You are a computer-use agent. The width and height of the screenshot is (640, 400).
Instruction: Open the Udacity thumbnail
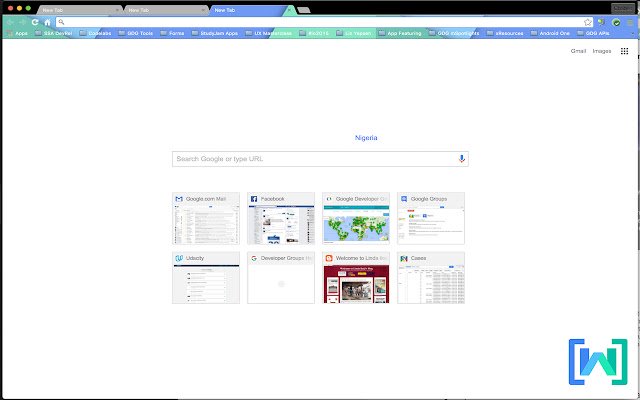pos(206,278)
